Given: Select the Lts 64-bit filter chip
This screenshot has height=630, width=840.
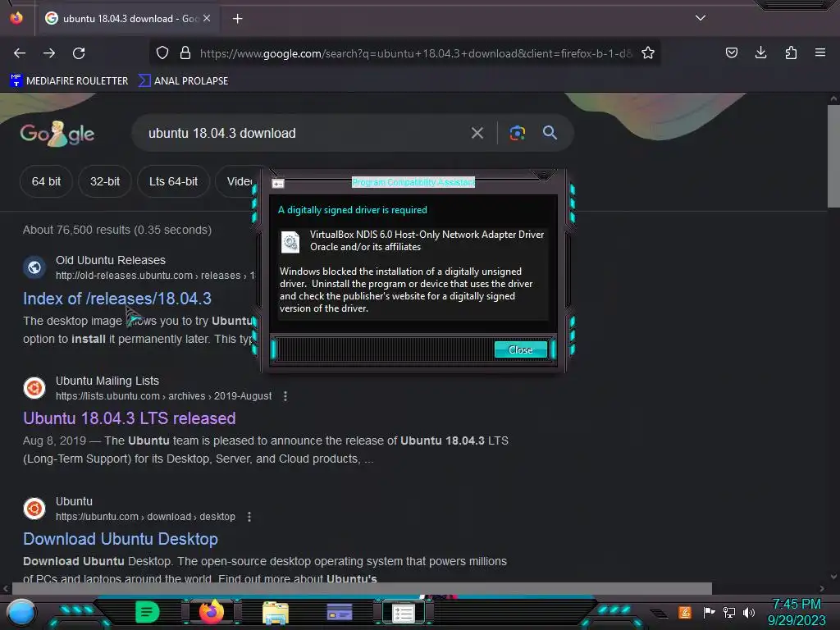Looking at the screenshot, I should coord(174,181).
